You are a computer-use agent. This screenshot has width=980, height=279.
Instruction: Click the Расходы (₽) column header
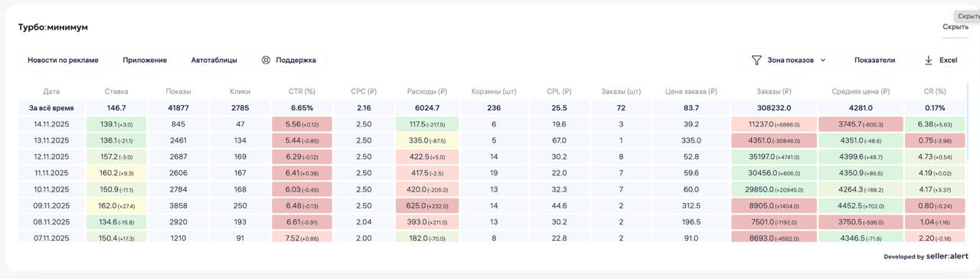tap(427, 91)
